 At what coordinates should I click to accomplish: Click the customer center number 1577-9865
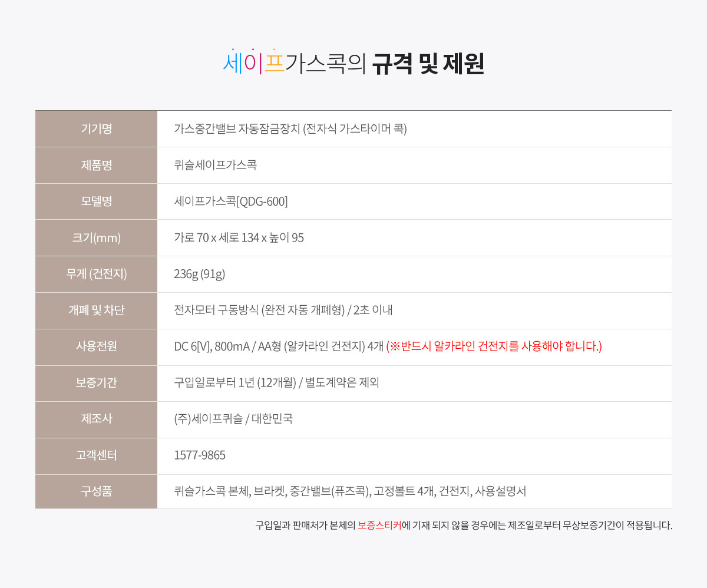point(200,455)
